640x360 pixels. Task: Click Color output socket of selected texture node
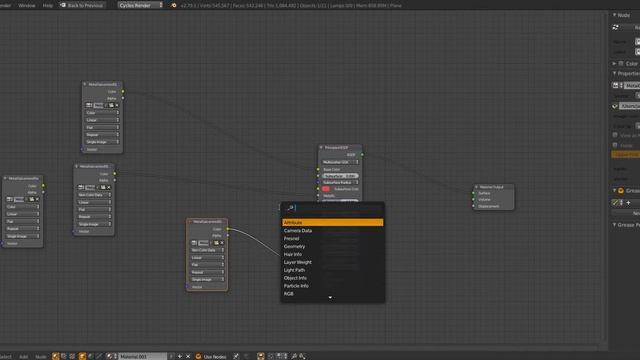[x=228, y=229]
